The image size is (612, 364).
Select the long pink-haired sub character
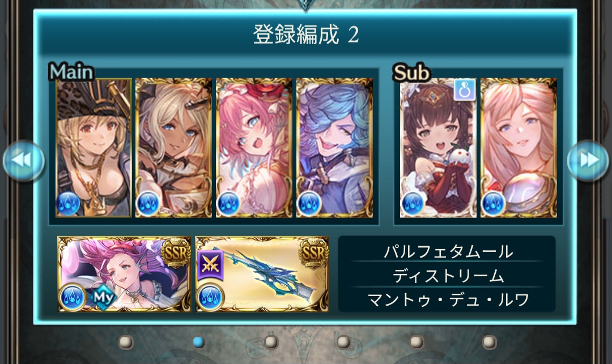tap(518, 147)
